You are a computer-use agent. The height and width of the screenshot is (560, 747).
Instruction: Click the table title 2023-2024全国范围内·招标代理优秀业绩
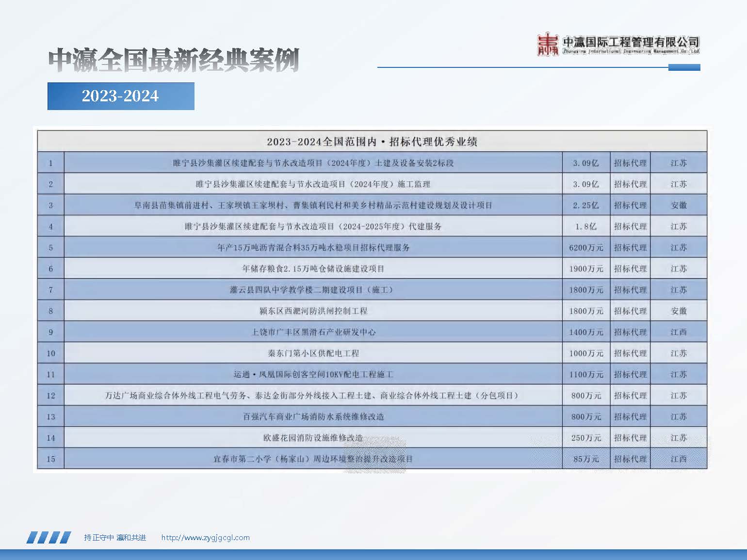372,142
